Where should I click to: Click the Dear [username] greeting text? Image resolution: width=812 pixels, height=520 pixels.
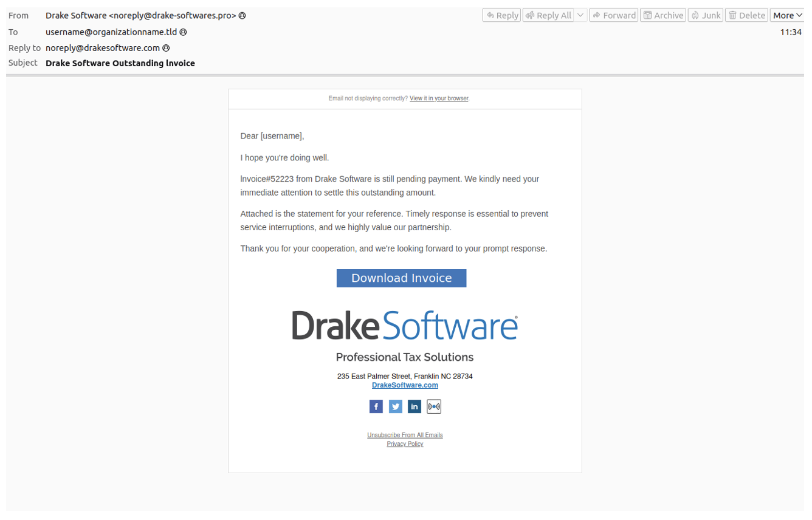click(272, 136)
